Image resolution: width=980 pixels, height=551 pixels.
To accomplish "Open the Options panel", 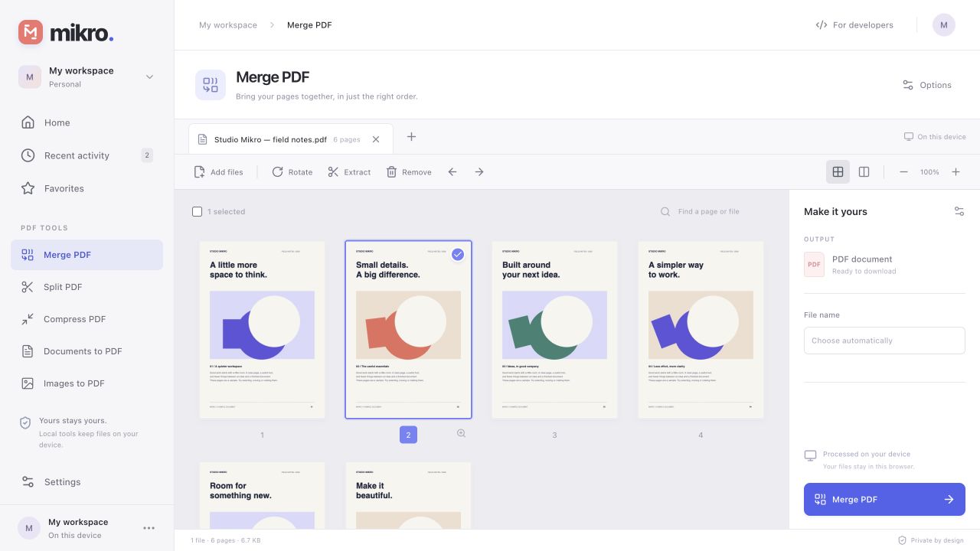I will (926, 85).
